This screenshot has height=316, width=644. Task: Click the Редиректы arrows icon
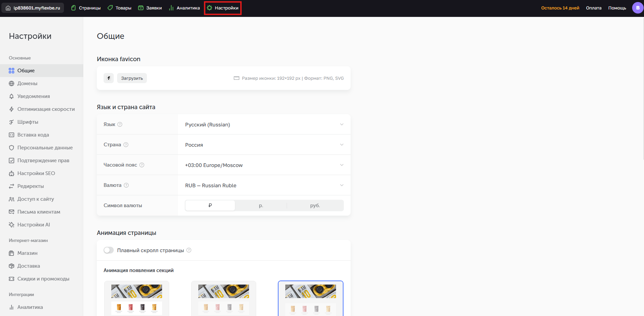coord(12,186)
